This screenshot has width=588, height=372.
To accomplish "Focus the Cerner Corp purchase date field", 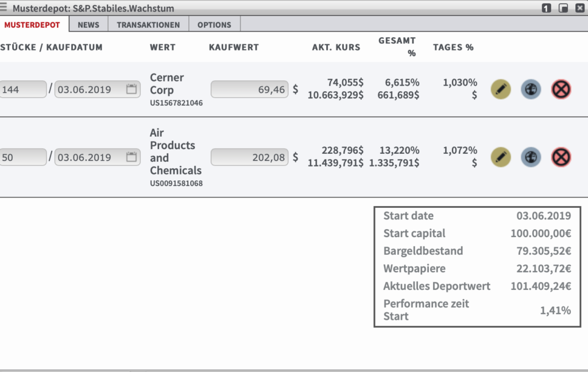I will tap(98, 89).
